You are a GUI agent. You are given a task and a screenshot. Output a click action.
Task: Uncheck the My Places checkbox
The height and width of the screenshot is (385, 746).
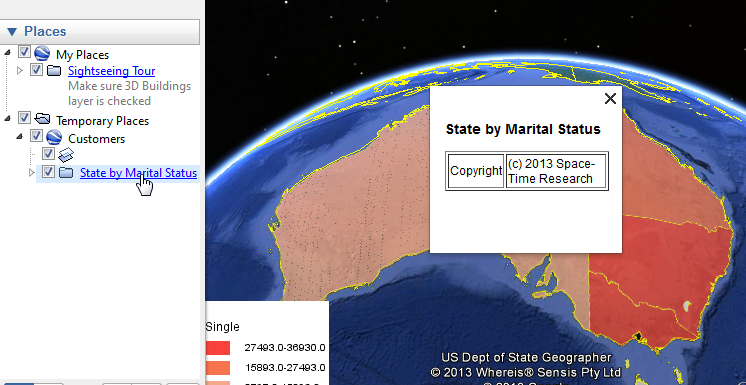[24, 51]
